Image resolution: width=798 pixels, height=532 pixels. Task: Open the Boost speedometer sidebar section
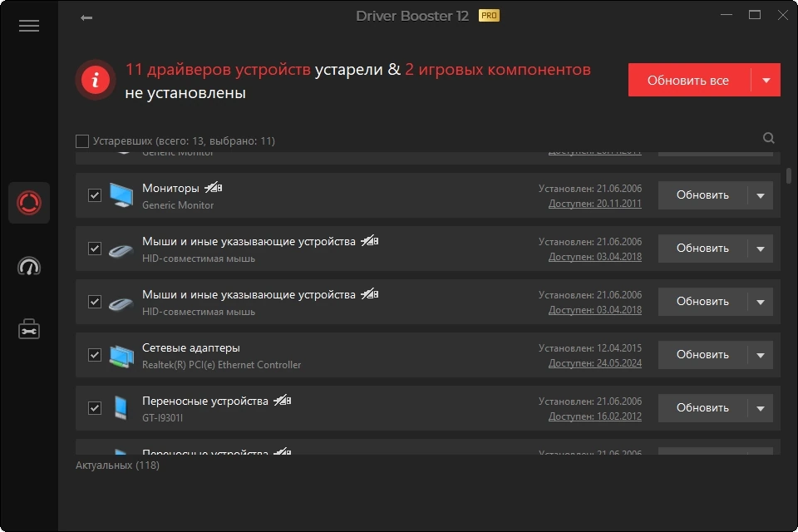pos(29,266)
